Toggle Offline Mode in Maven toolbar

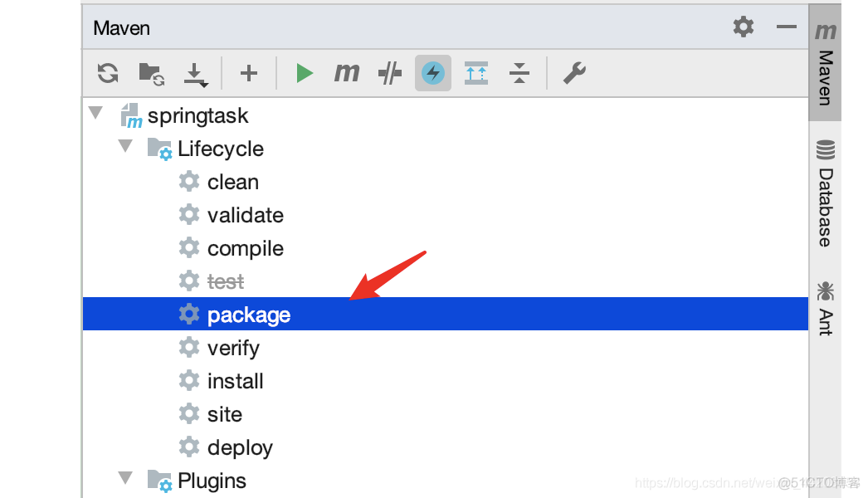coord(389,73)
